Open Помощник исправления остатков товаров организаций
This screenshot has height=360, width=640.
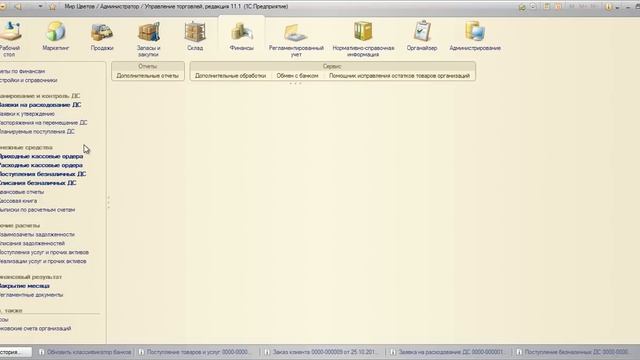[x=399, y=76]
